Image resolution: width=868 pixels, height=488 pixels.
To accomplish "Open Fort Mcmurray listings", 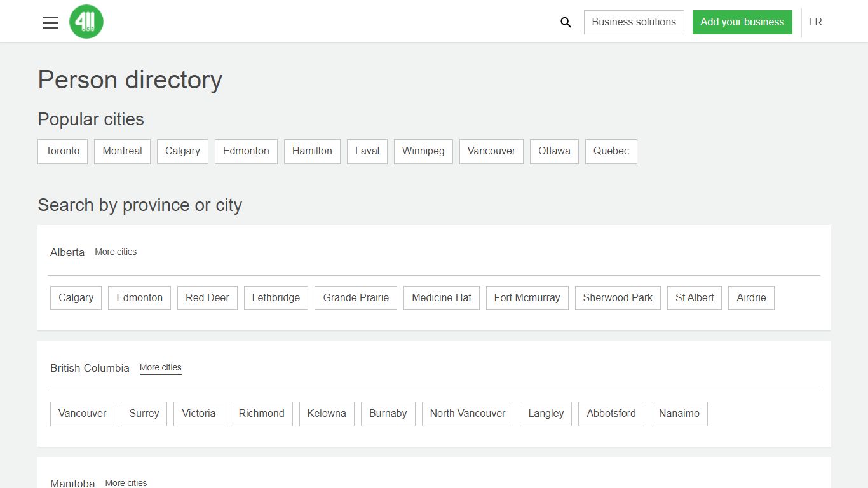I will coord(527,298).
